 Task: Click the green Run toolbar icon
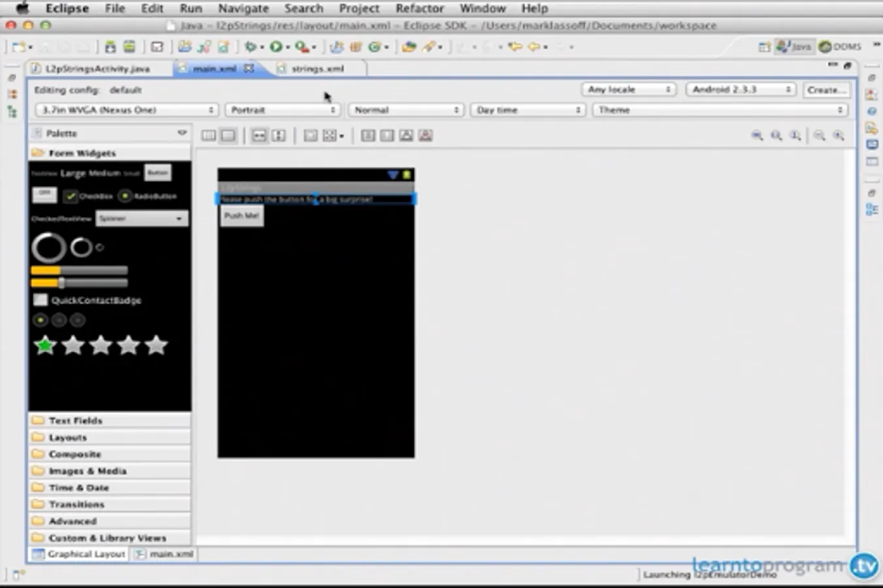point(276,47)
